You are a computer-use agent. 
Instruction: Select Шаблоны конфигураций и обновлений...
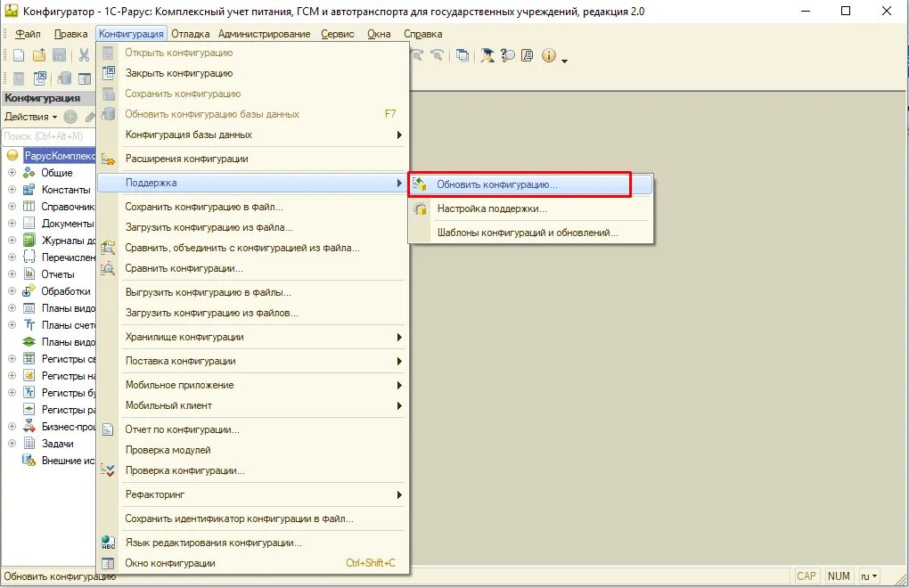click(x=531, y=233)
